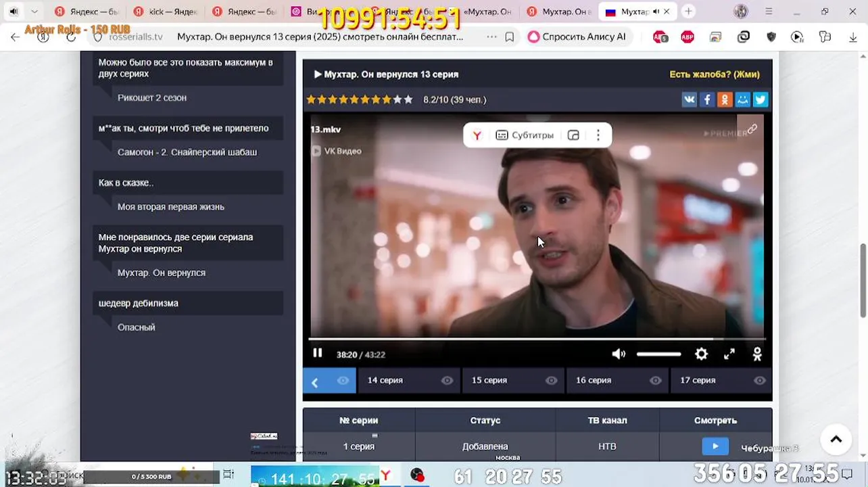Open the browser hamburger menu
Viewport: 868px width, 487px height.
click(x=769, y=11)
